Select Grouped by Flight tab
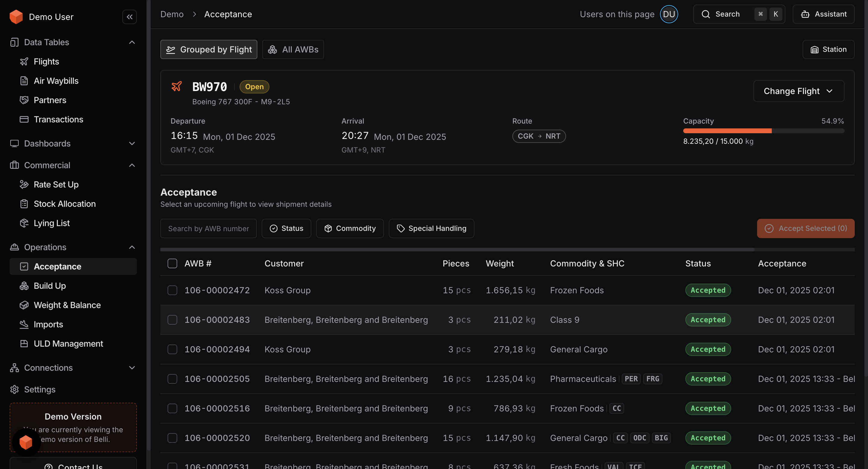868x469 pixels. click(209, 49)
